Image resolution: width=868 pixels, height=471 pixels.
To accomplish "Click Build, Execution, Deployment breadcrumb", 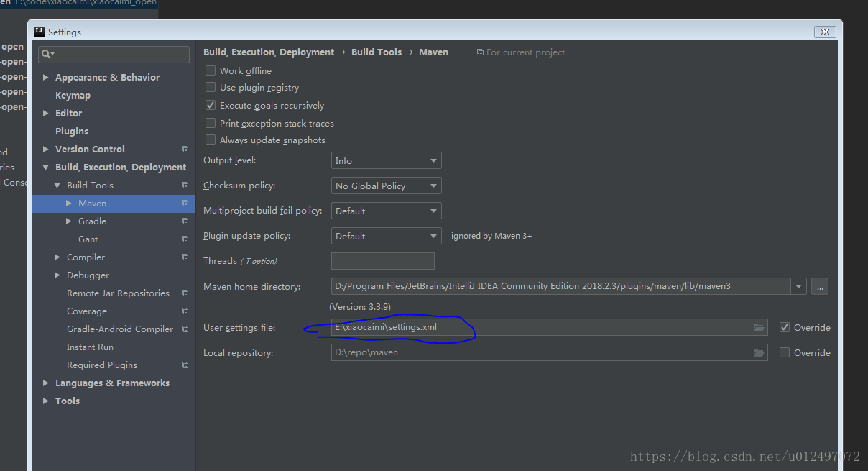I will coord(269,52).
